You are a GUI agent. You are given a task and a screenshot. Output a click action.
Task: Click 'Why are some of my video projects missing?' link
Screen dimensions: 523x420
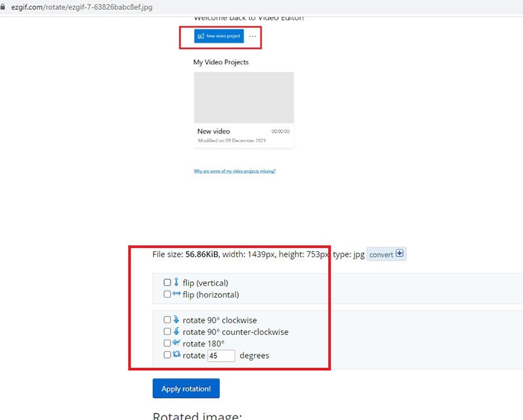(x=235, y=171)
